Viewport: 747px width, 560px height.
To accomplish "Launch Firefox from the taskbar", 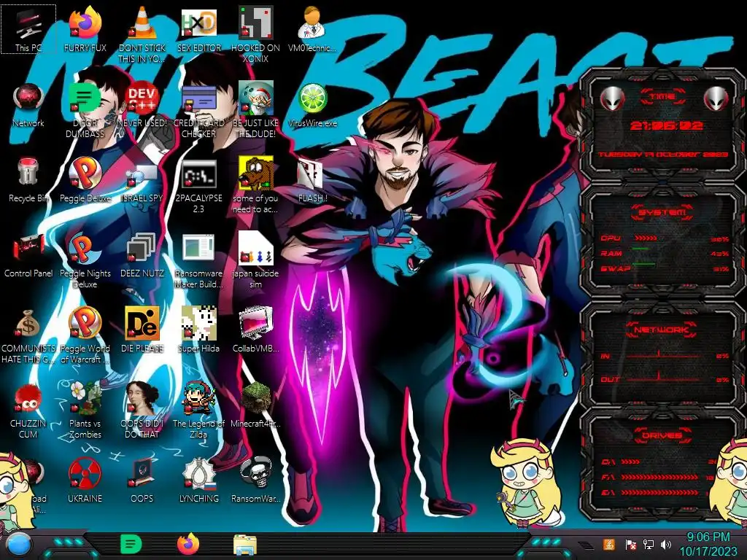I will (x=188, y=544).
